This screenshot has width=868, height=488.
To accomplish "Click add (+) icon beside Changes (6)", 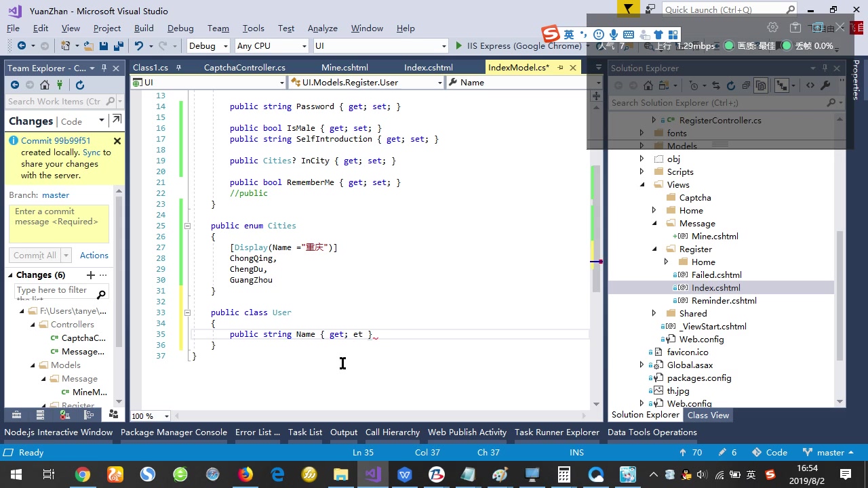I will point(90,274).
